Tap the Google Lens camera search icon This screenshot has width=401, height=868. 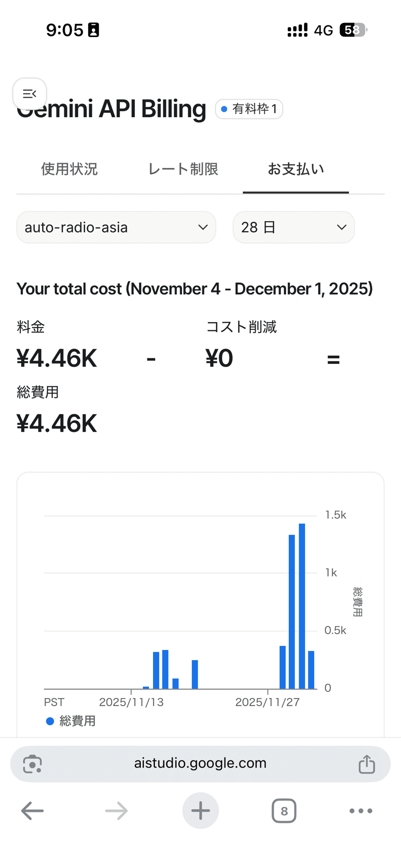[x=33, y=764]
